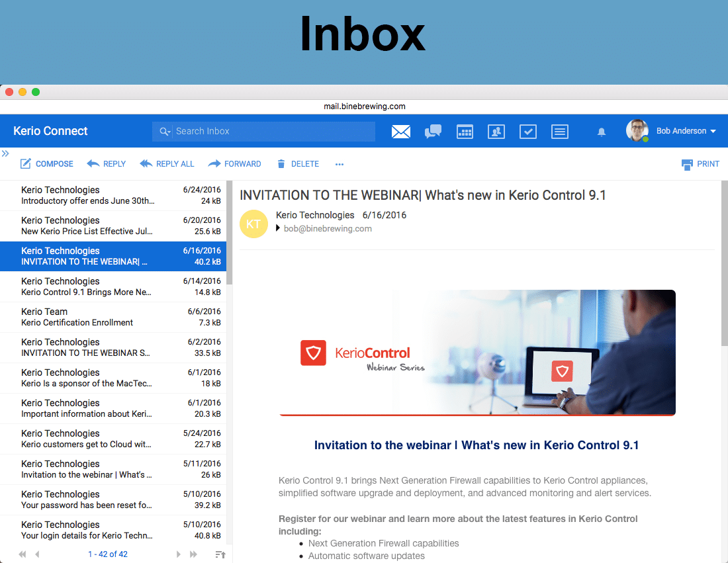Click the KT sender avatar circle

point(253,224)
